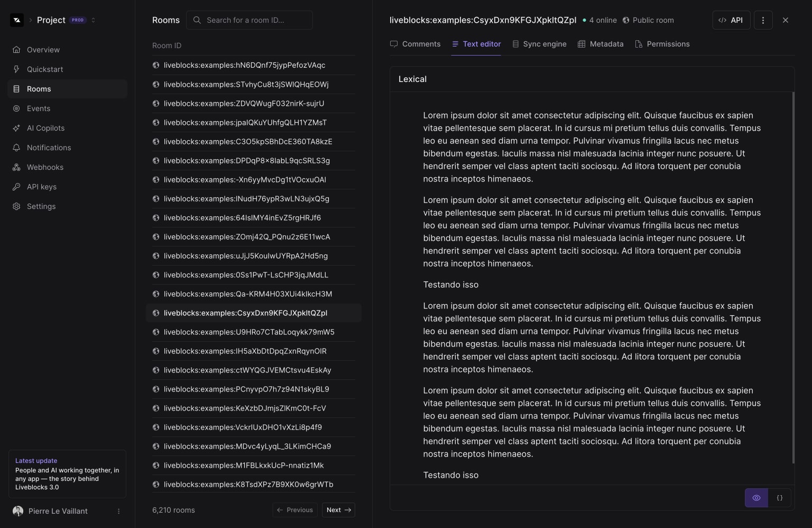Switch to the Sync engine tab
Screen dimensions: 812x528
[539, 44]
